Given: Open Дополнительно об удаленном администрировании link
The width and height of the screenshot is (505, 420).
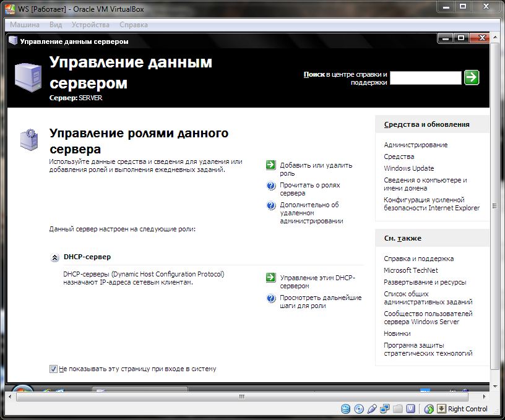Looking at the screenshot, I should click(x=311, y=213).
